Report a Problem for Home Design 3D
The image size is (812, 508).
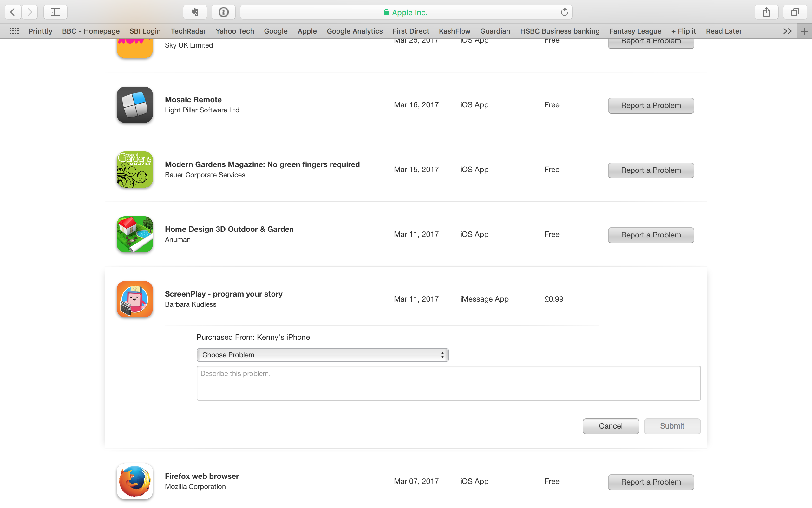pyautogui.click(x=651, y=235)
